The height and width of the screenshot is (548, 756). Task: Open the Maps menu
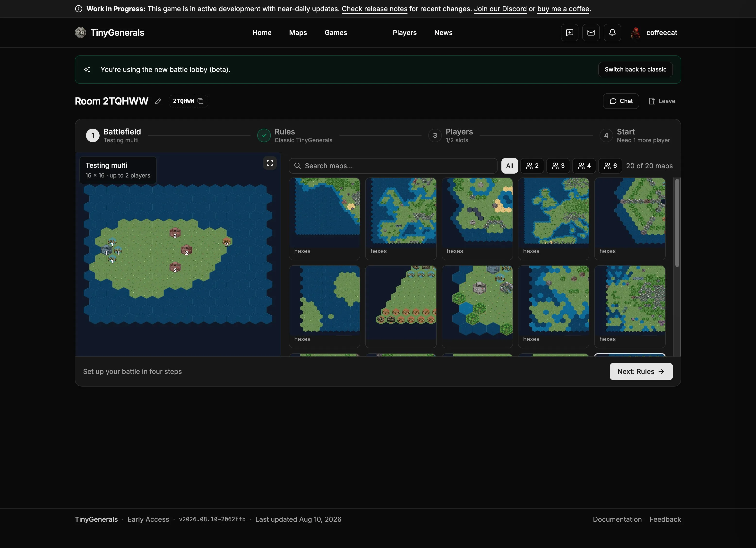[x=298, y=33]
